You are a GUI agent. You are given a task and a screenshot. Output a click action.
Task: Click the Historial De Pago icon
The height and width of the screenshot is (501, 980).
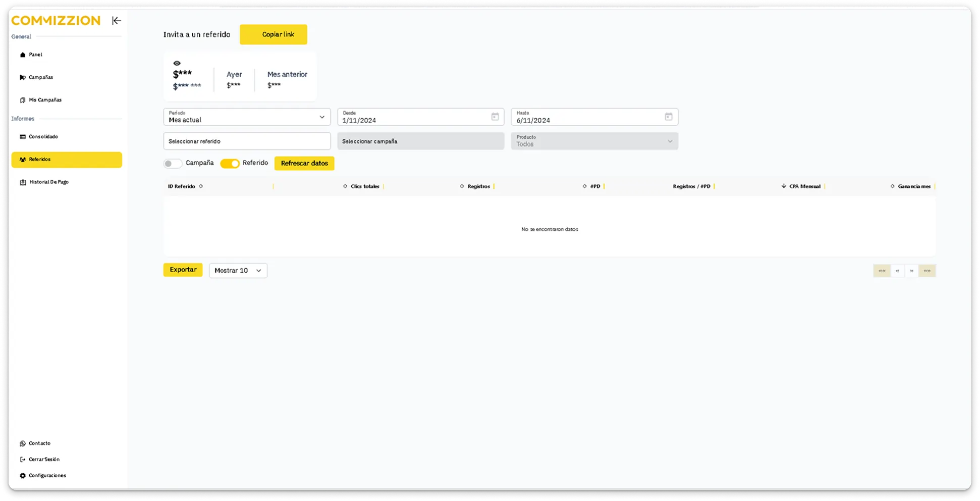point(23,182)
